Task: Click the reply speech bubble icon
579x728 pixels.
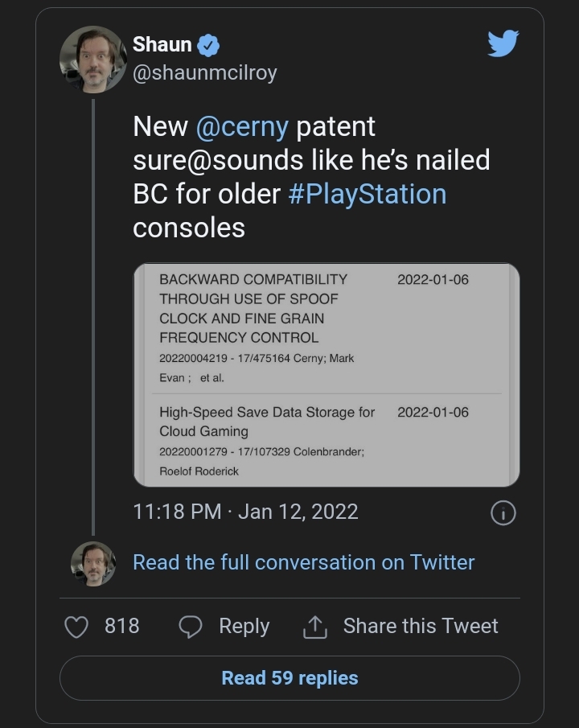Action: (x=191, y=627)
